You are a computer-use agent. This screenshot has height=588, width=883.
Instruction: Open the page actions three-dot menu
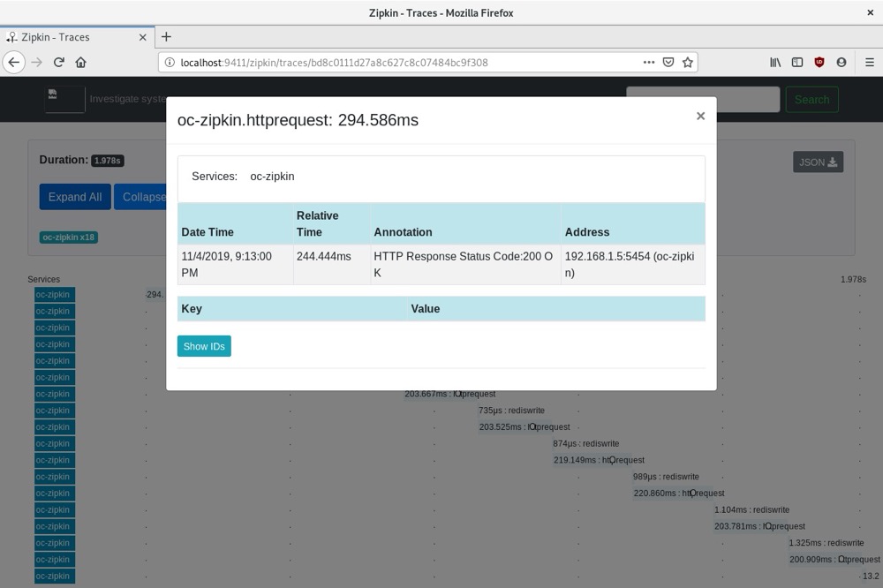649,63
